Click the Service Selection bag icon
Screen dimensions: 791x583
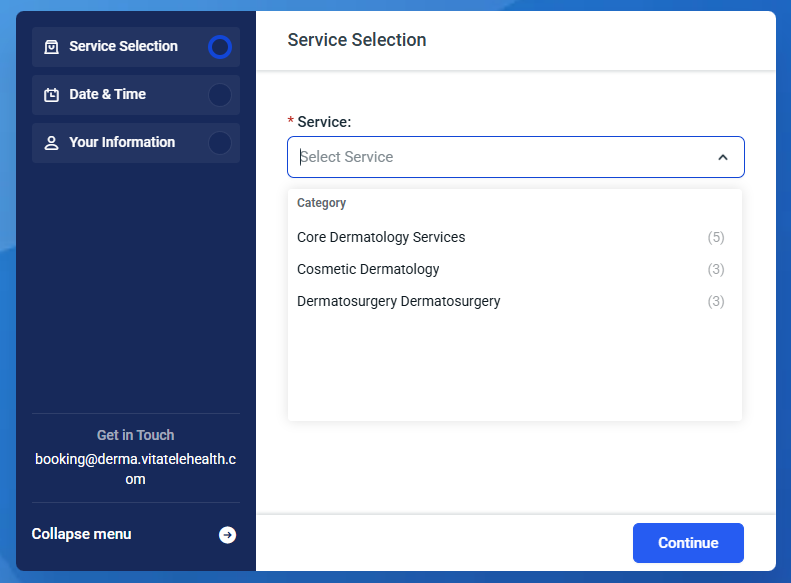pos(51,47)
